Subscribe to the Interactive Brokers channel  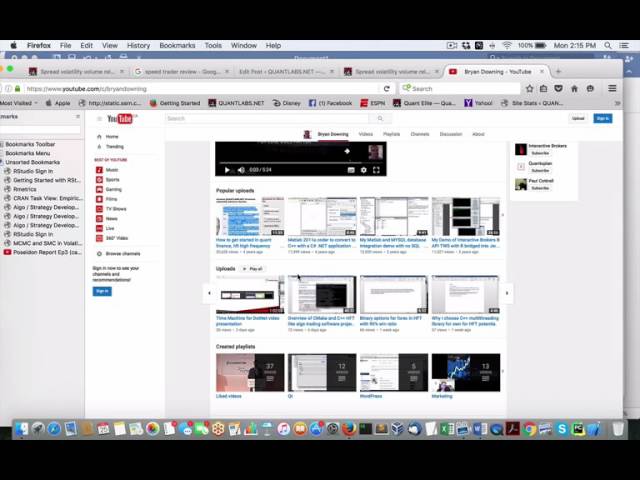pyautogui.click(x=540, y=153)
